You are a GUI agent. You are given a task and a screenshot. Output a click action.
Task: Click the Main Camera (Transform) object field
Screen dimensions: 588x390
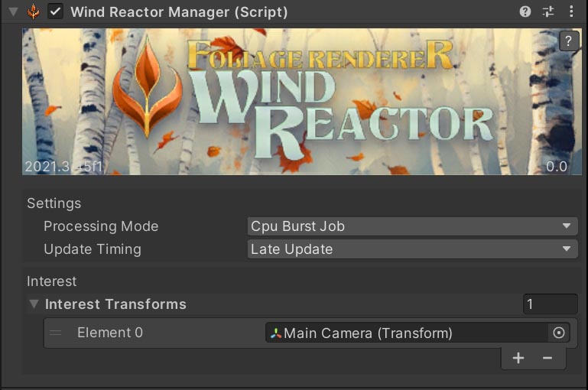click(405, 333)
